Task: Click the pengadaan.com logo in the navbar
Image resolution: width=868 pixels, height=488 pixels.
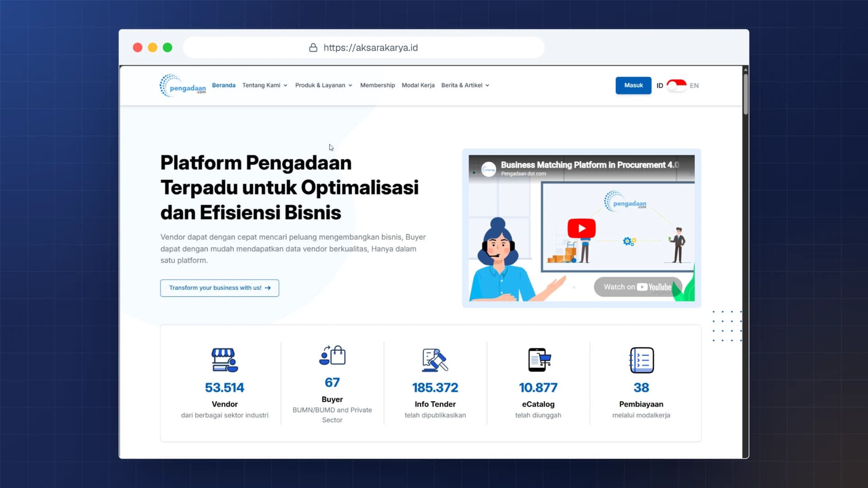Action: pyautogui.click(x=183, y=85)
